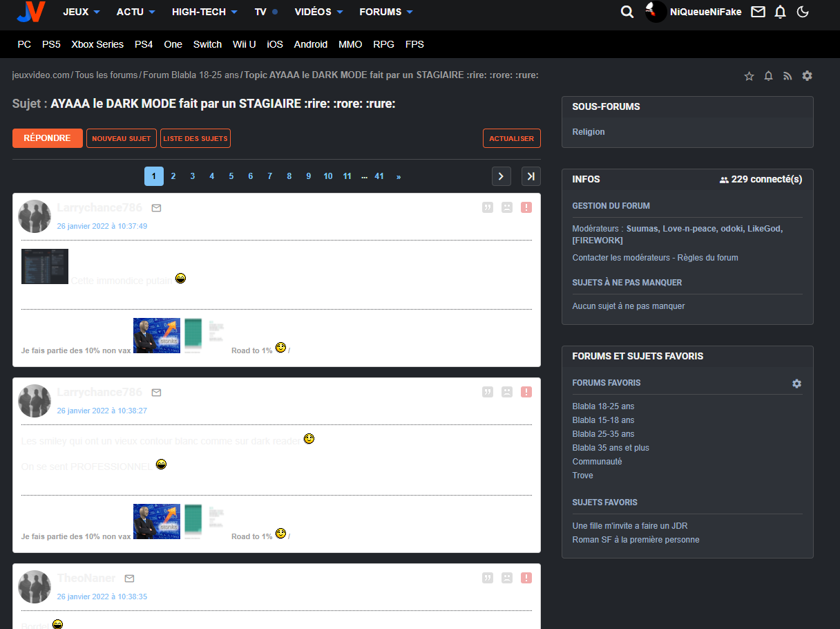The width and height of the screenshot is (840, 629).
Task: Open Blabla 15-18 ans favorite forum
Action: tap(603, 420)
